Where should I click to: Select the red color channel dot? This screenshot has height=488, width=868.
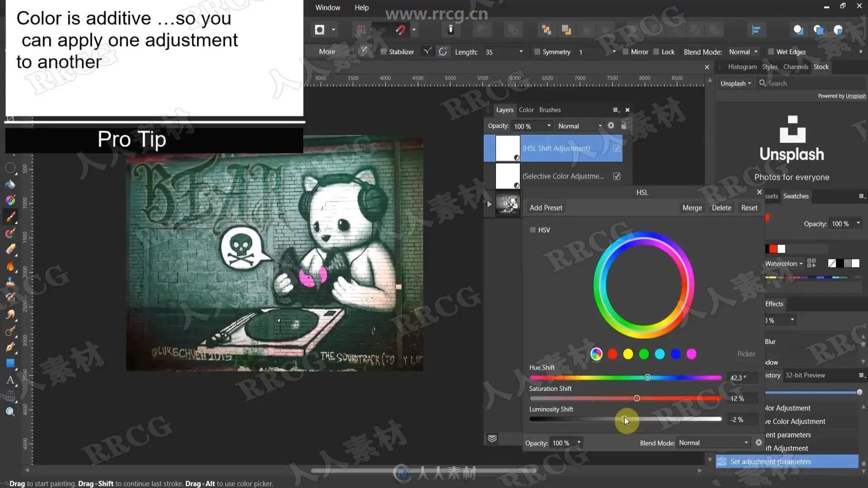point(612,354)
